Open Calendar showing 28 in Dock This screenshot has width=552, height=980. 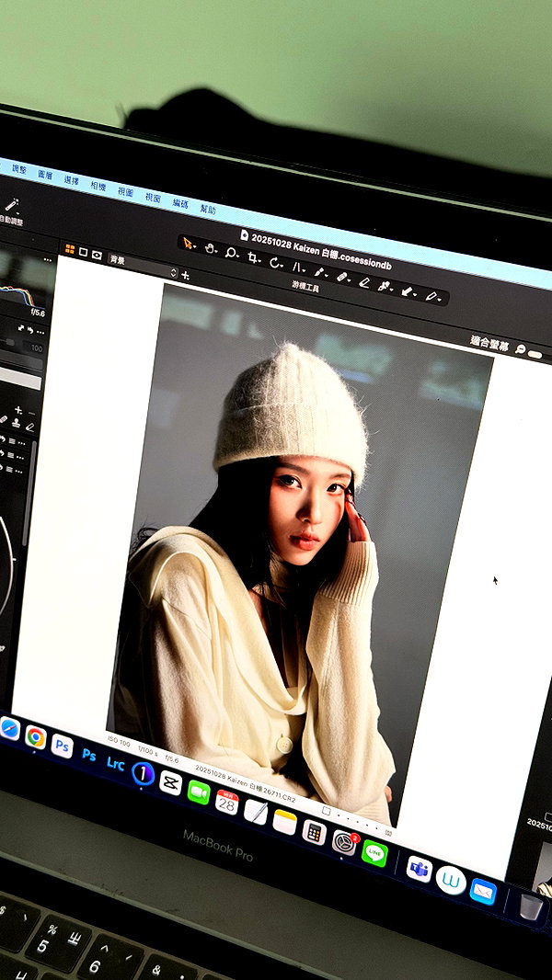click(x=227, y=802)
